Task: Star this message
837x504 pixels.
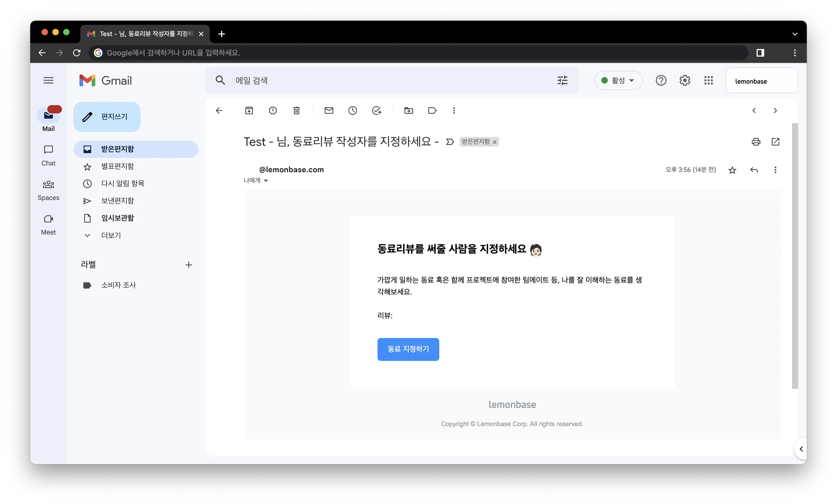Action: coord(732,170)
